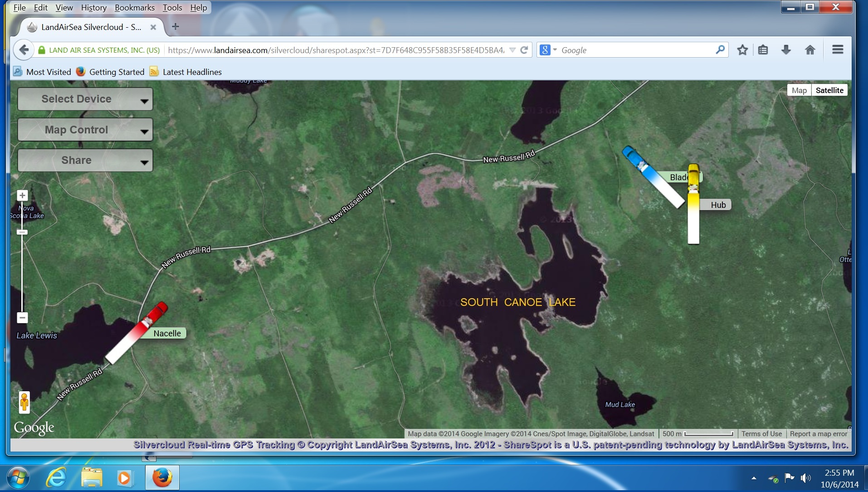Screen dimensions: 868x492
Task: Click the search magnifier icon
Action: pos(720,49)
